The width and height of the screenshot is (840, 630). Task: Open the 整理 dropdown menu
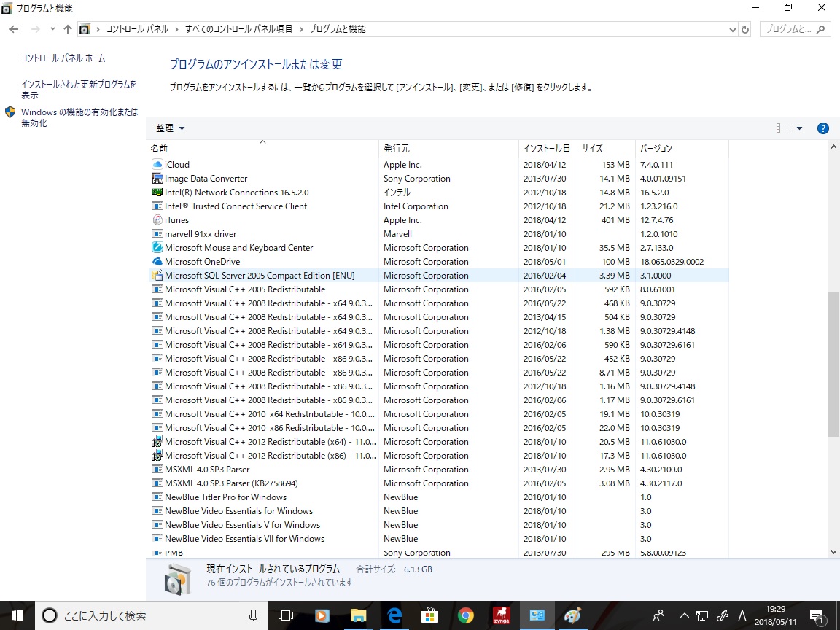[170, 128]
